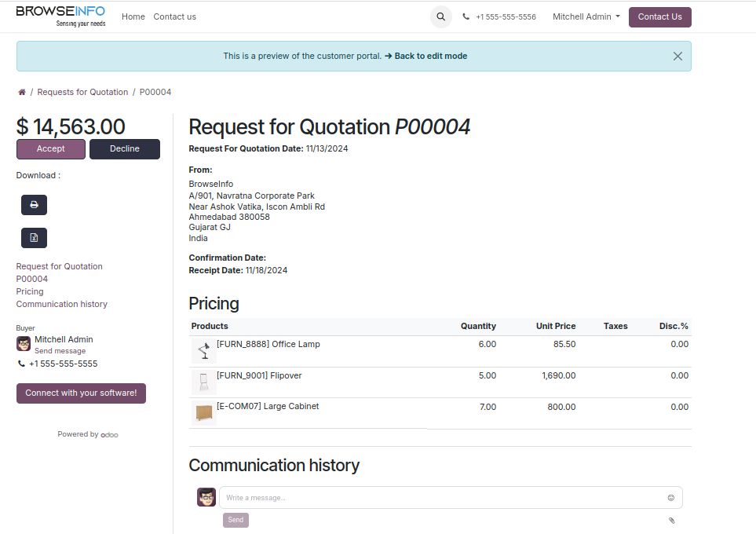Open the Mitchell Admin user dropdown
756x534 pixels.
pyautogui.click(x=586, y=16)
